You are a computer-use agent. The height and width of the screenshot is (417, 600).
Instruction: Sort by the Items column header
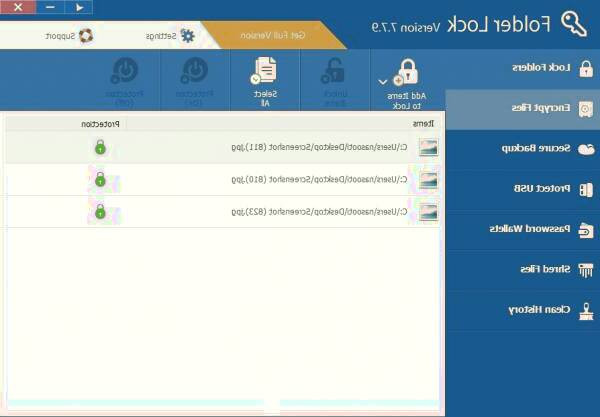click(x=423, y=124)
